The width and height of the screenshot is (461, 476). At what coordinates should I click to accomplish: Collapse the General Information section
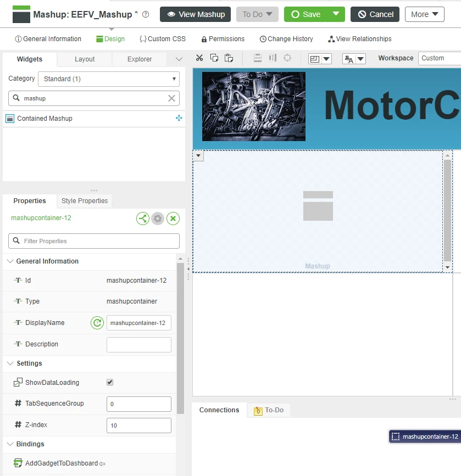point(9,261)
